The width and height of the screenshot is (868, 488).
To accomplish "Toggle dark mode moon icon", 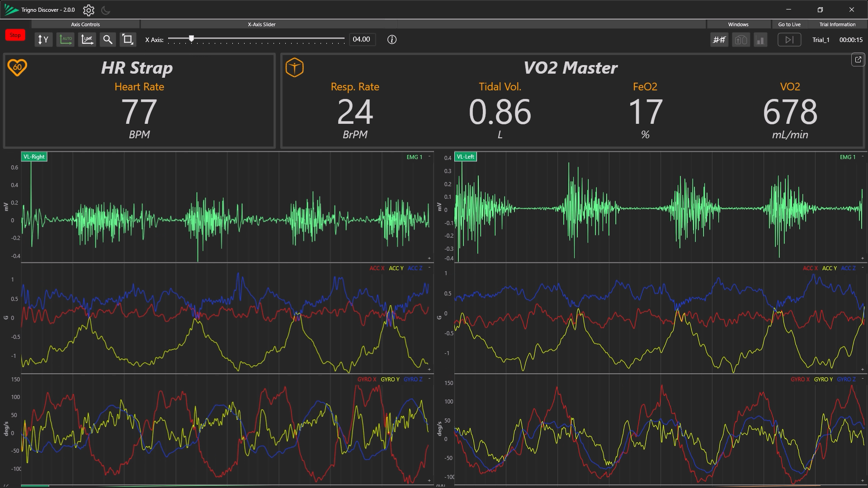I will pos(105,10).
